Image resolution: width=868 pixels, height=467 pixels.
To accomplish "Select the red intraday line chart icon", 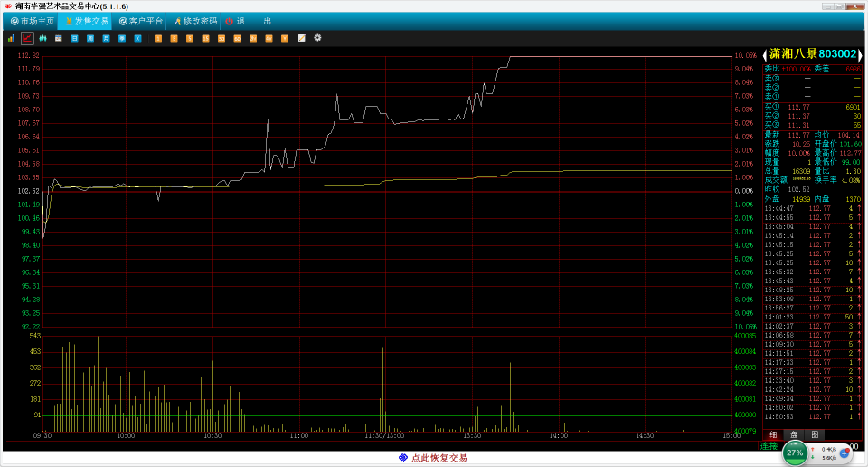I will 27,38.
